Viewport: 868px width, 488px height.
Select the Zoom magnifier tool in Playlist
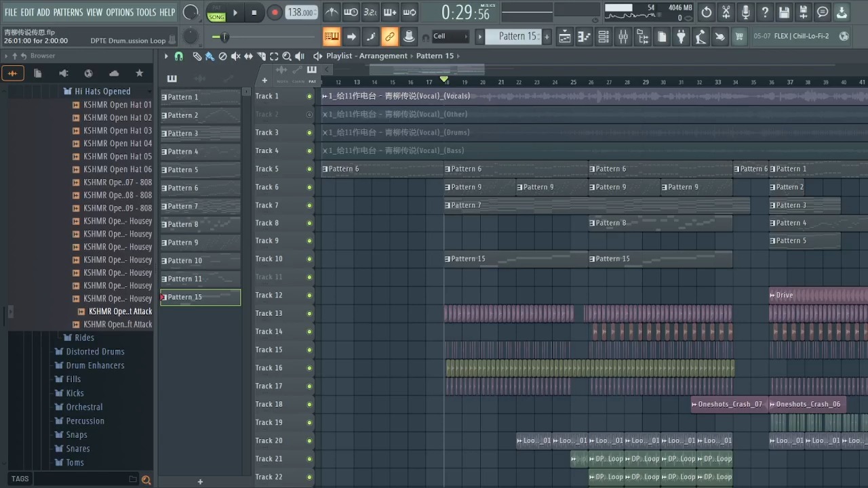pyautogui.click(x=287, y=56)
